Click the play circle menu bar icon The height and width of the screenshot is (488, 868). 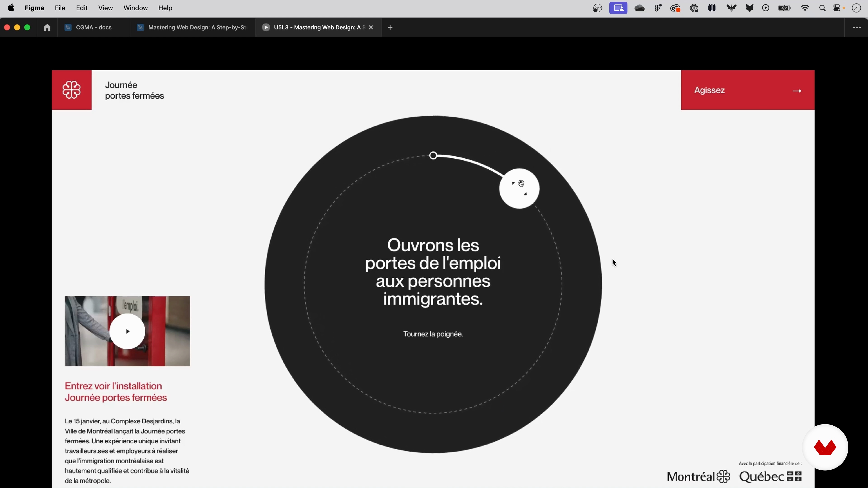pyautogui.click(x=766, y=8)
